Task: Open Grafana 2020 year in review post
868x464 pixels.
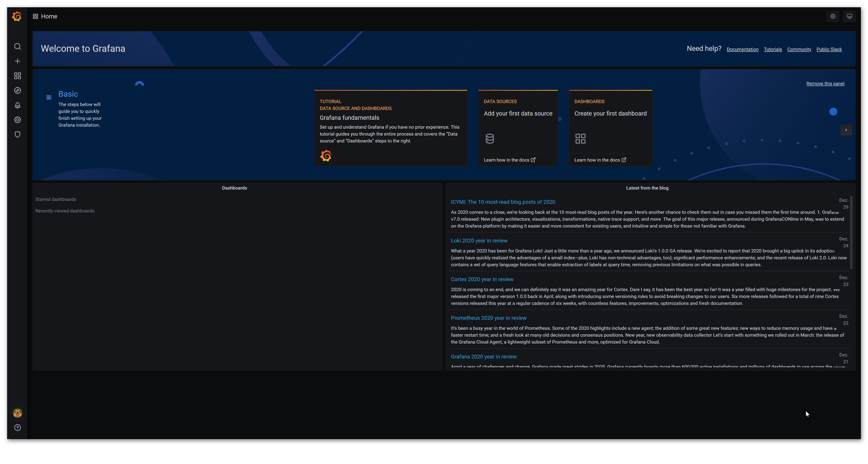Action: point(484,357)
